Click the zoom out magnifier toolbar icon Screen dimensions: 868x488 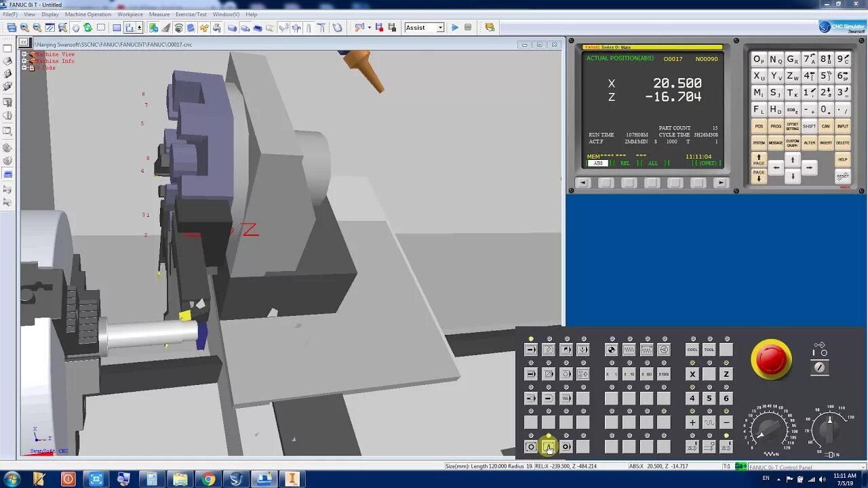coord(37,28)
